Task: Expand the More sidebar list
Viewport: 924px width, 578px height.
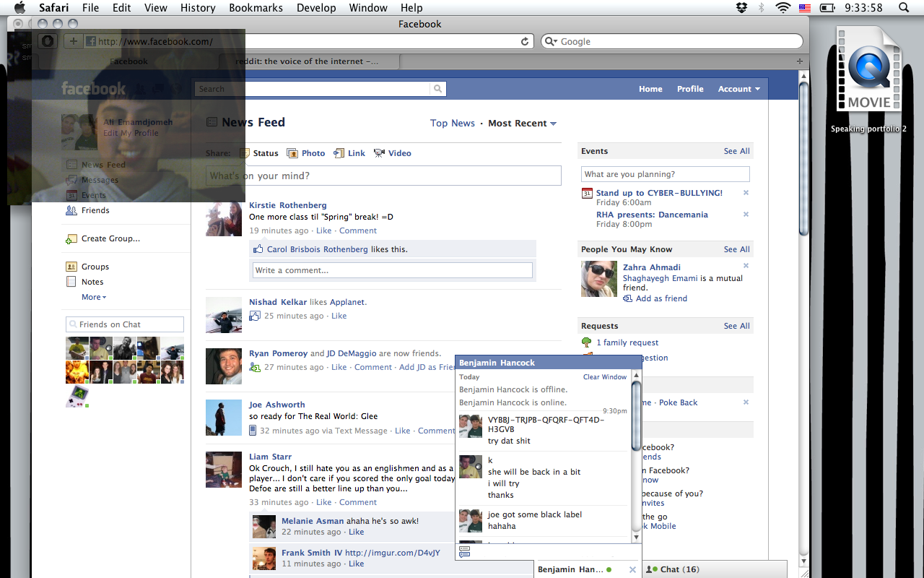Action: (x=94, y=297)
